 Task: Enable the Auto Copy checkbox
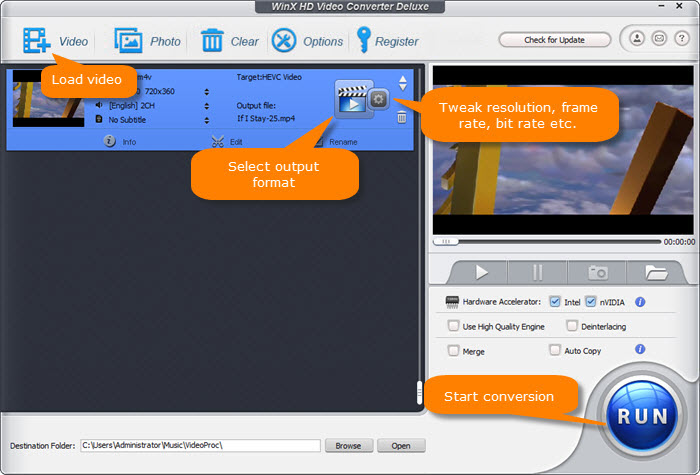554,350
